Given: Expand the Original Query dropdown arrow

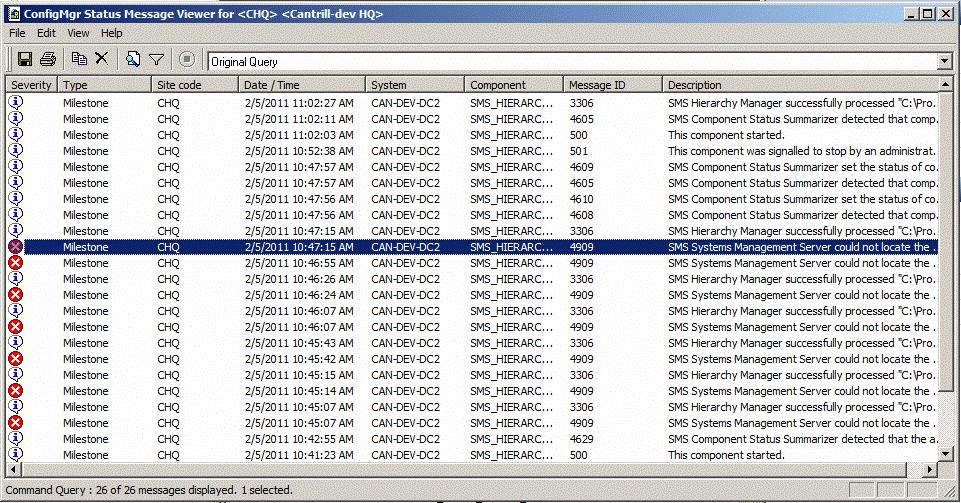Looking at the screenshot, I should coord(944,61).
